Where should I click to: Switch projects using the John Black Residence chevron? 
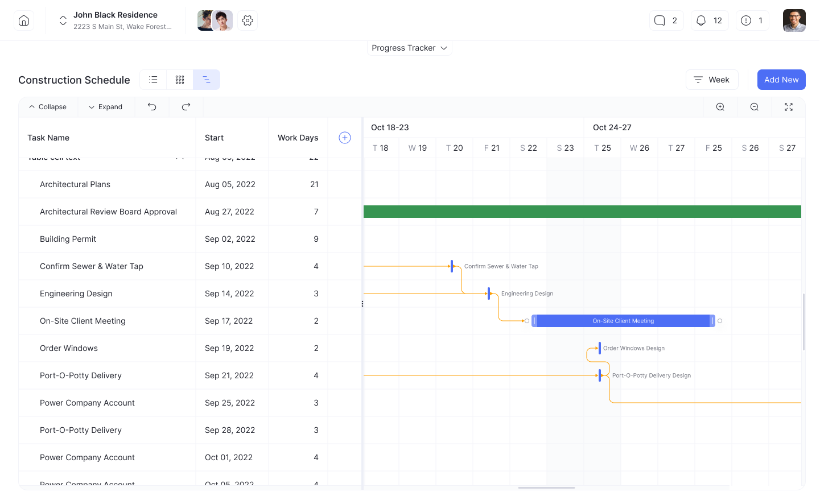point(63,20)
